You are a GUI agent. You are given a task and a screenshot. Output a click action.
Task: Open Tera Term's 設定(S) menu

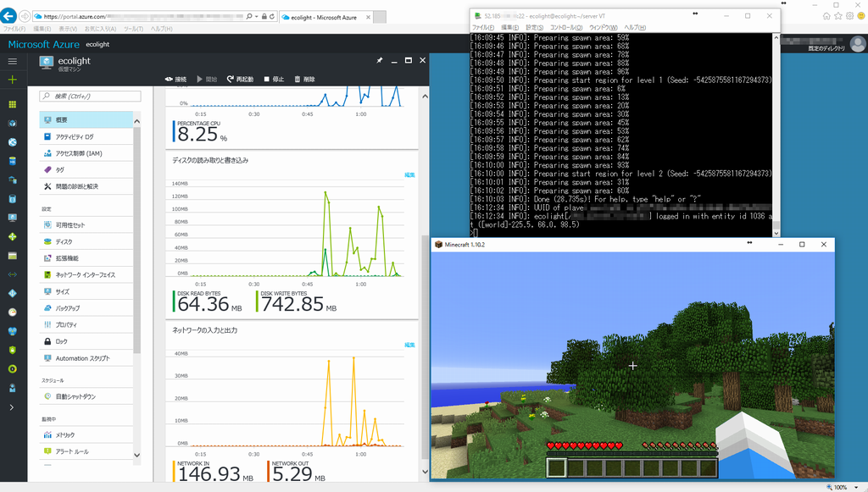pyautogui.click(x=534, y=27)
